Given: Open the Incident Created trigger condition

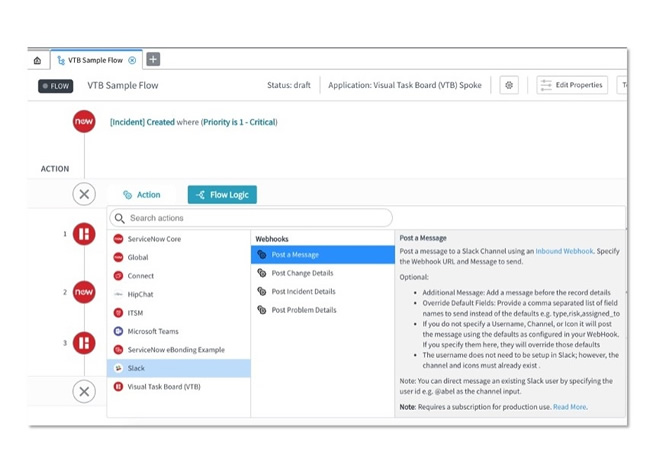Looking at the screenshot, I should pos(194,122).
